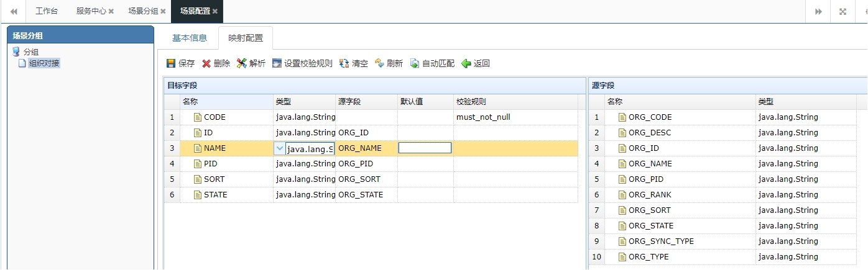Screen dimensions: 868x270
Task: Switch to the 工作台 tab
Action: tap(47, 11)
